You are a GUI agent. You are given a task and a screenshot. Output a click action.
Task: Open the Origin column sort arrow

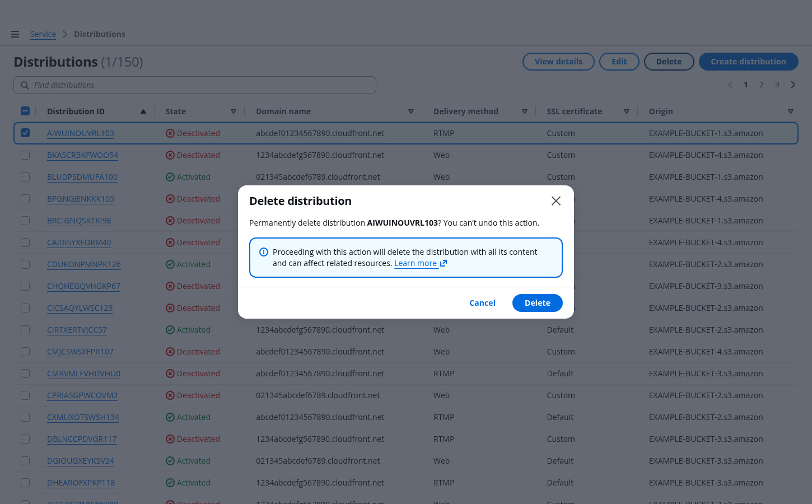pyautogui.click(x=791, y=111)
